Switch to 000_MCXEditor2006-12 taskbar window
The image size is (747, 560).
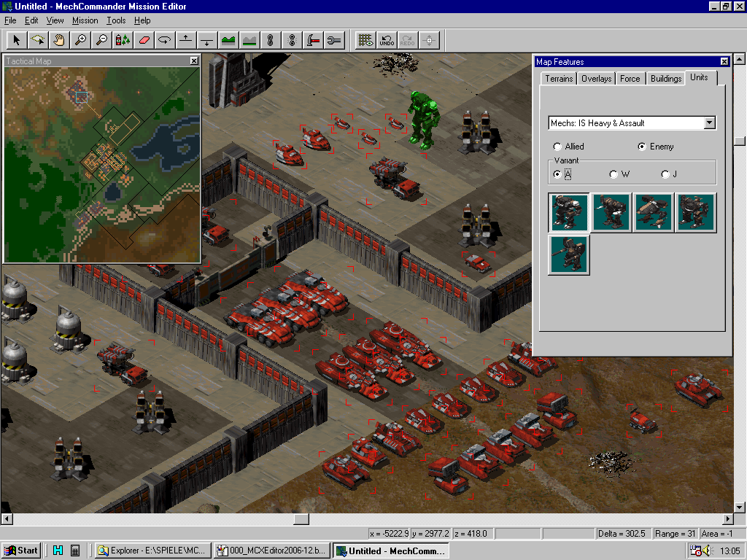pyautogui.click(x=271, y=551)
